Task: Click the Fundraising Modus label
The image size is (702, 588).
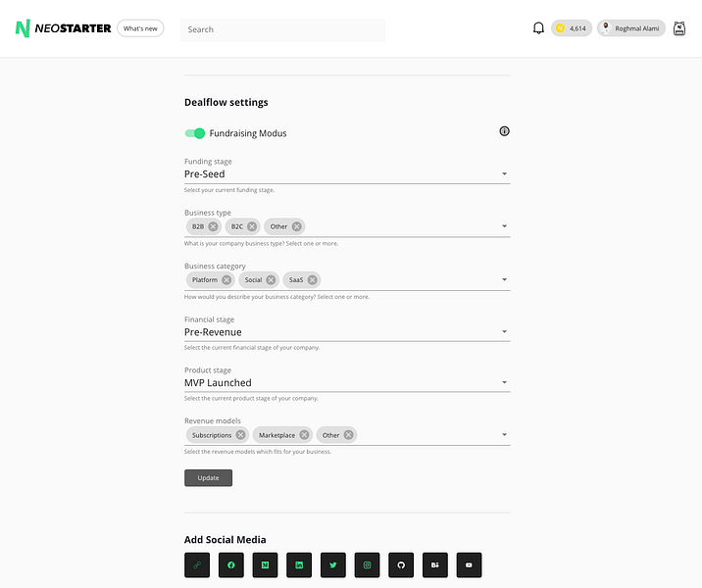Action: point(248,133)
